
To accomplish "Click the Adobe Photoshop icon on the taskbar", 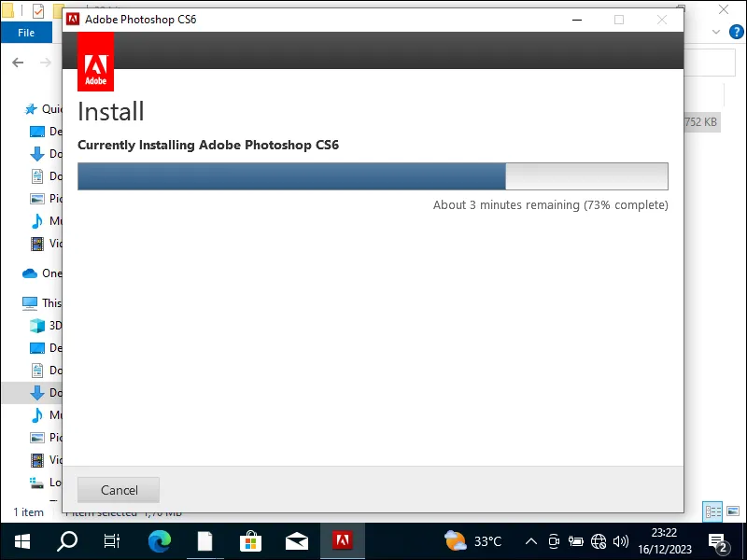I will point(343,540).
